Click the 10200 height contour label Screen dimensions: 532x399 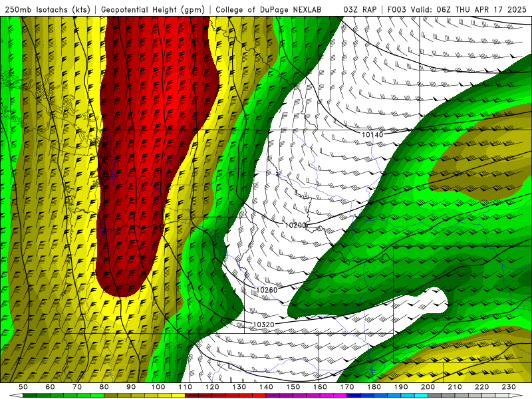pyautogui.click(x=295, y=225)
